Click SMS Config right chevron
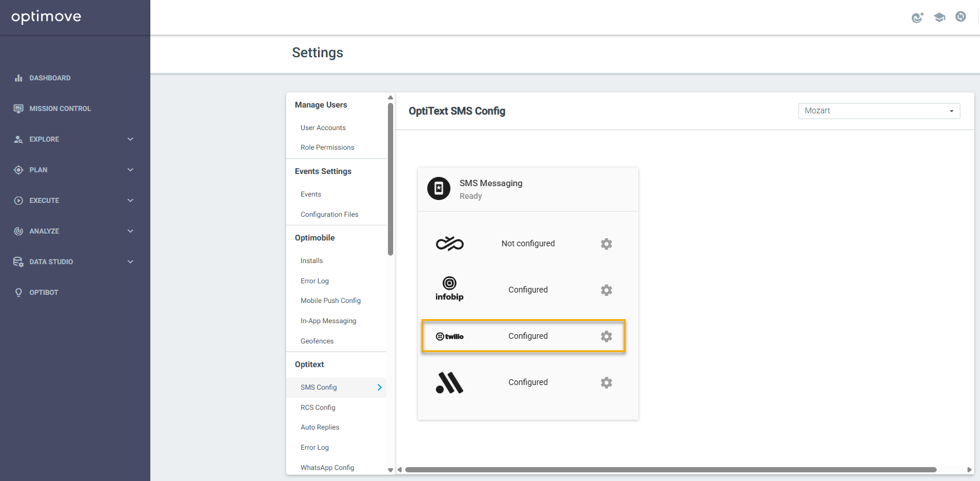This screenshot has height=481, width=980. coord(380,387)
